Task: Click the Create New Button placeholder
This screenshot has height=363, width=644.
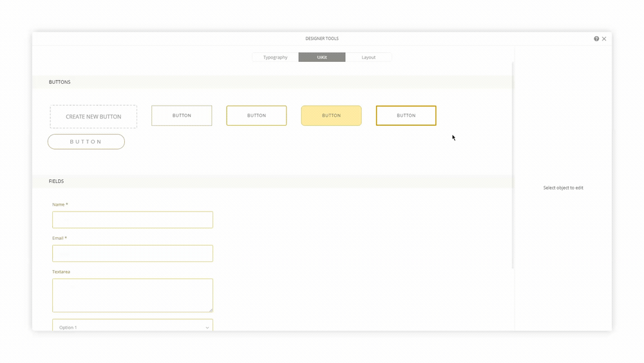Action: click(x=93, y=117)
